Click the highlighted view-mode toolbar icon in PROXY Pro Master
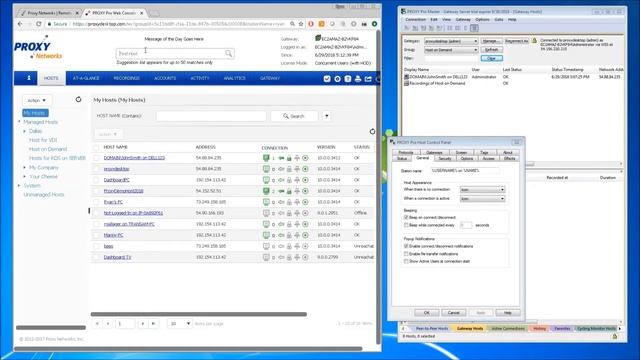Screen dimensions: 640x360 pos(474,28)
